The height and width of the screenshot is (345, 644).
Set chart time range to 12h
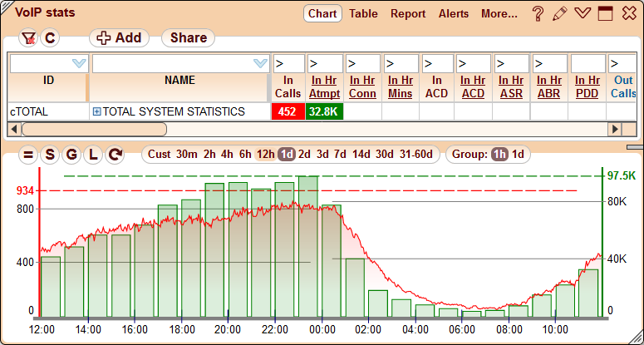coord(266,154)
